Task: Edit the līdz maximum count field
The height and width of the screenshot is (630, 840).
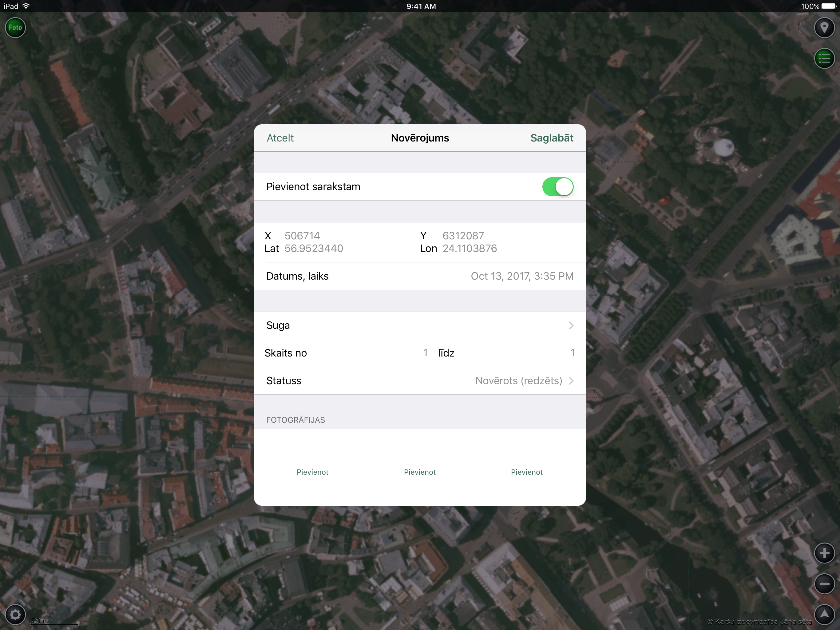Action: click(x=572, y=353)
